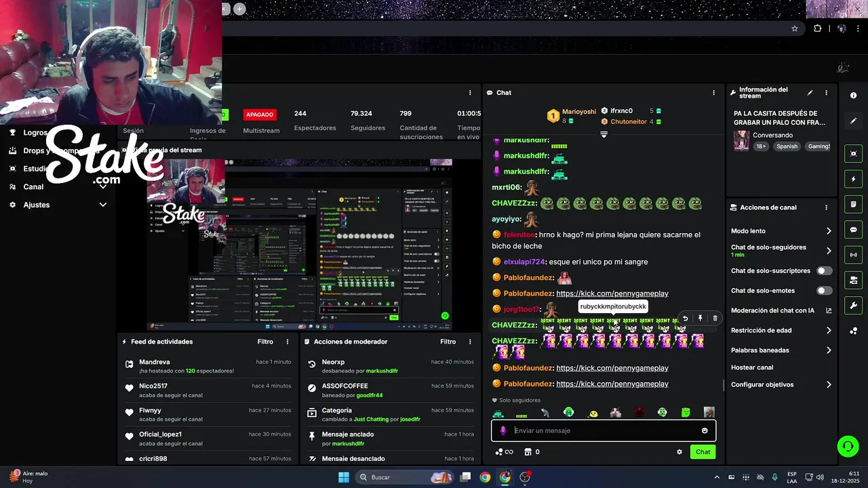Expand the Ajustes sidebar menu chevron
This screenshot has width=868, height=488.
click(103, 205)
